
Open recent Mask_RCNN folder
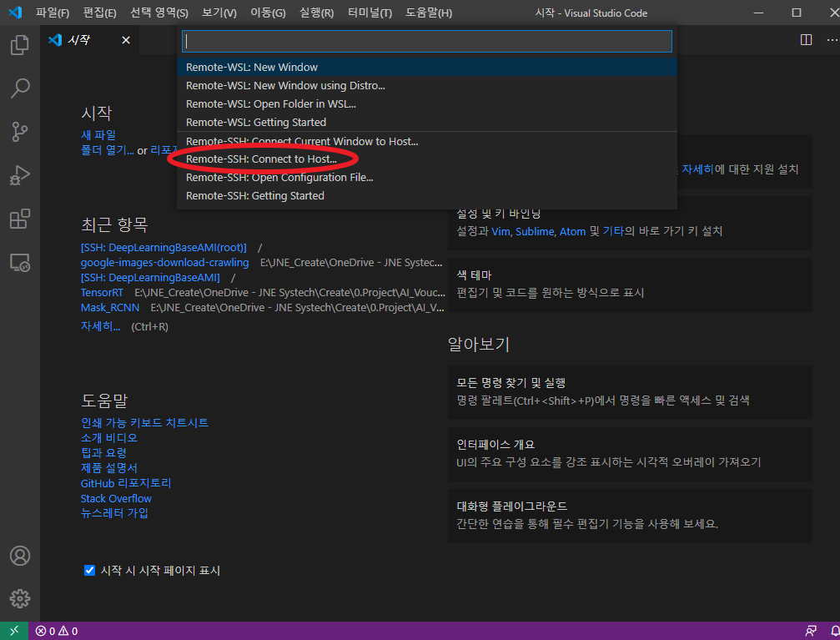110,308
